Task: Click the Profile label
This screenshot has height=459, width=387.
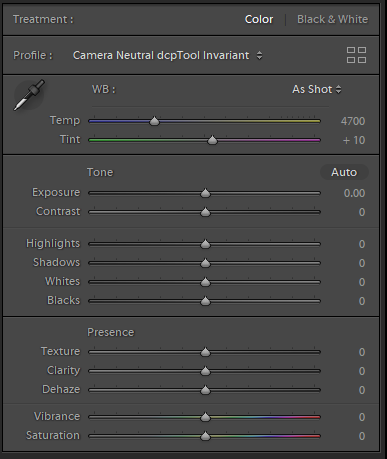Action: tap(33, 55)
